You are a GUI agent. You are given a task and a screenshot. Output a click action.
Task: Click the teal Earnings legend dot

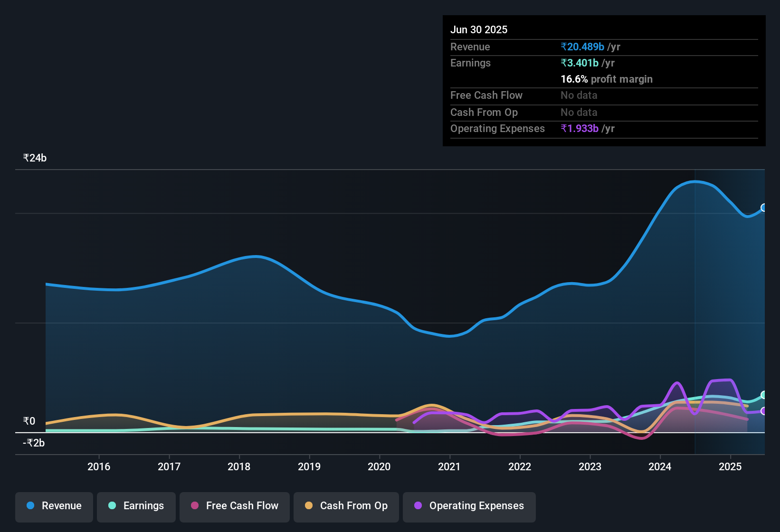[x=112, y=506]
